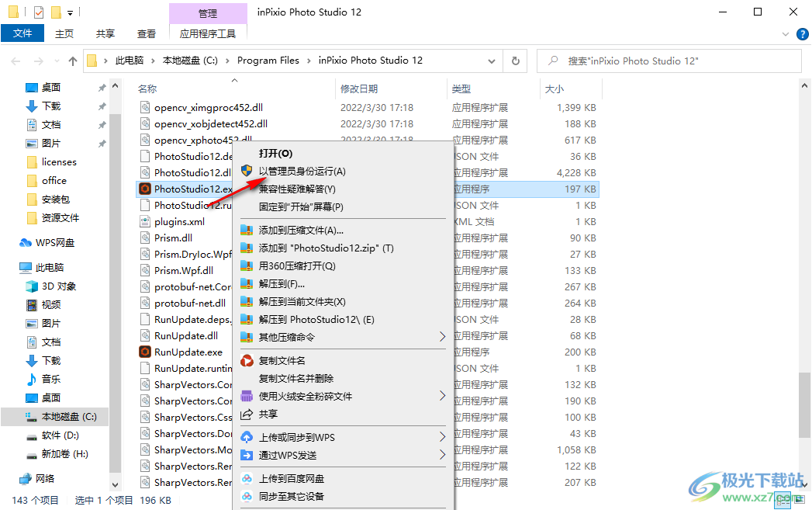The height and width of the screenshot is (510, 812).
Task: Click the large icons view button in the status bar
Action: [x=800, y=500]
